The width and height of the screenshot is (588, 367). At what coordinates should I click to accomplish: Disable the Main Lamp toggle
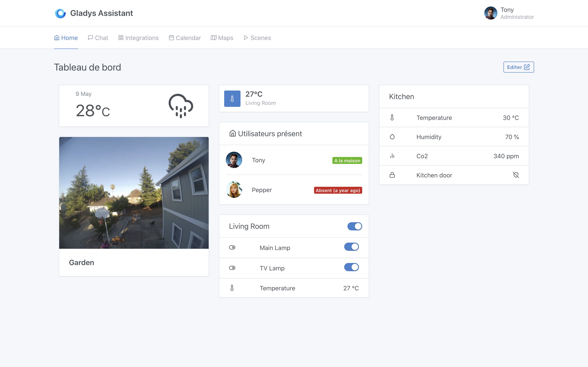pyautogui.click(x=351, y=247)
